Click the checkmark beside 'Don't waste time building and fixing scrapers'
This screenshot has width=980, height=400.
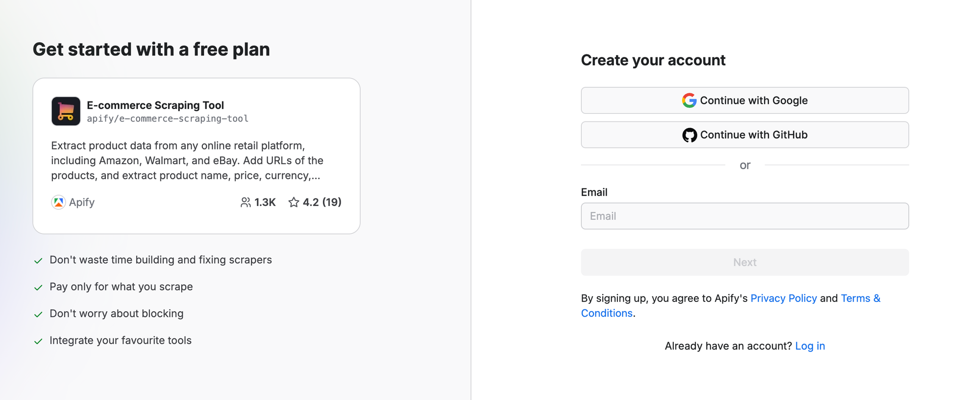pyautogui.click(x=39, y=260)
